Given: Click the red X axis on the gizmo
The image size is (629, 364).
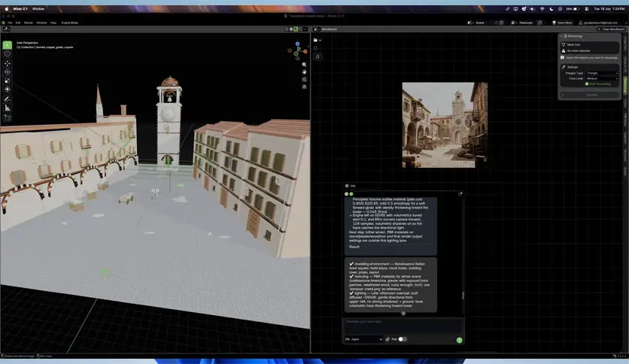Looking at the screenshot, I should tap(305, 51).
